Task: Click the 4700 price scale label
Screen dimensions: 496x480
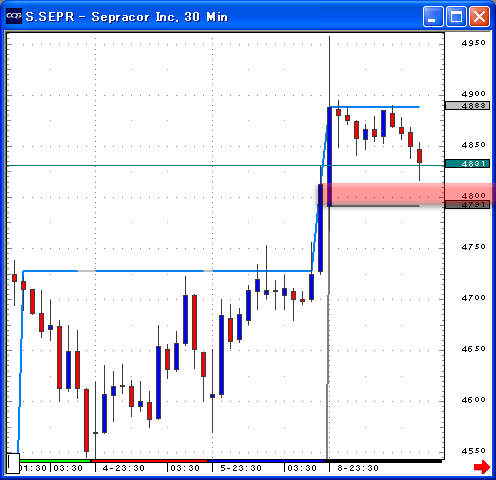Action: (473, 298)
